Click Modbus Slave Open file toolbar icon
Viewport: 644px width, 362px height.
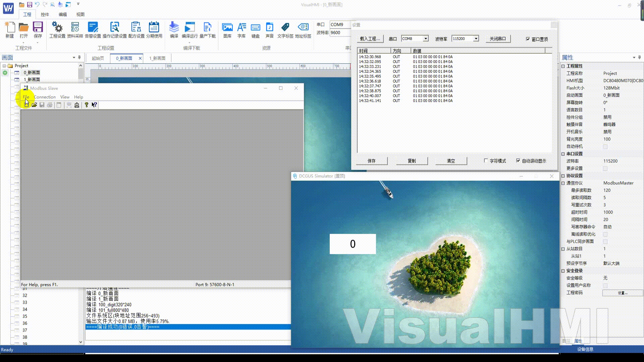coord(34,105)
